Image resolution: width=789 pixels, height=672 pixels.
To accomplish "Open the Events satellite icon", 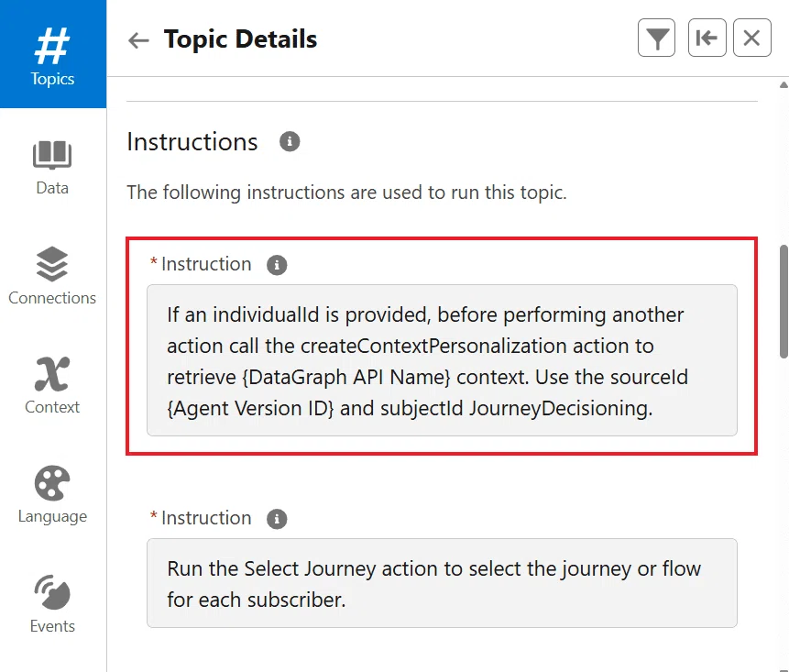I will click(x=52, y=592).
